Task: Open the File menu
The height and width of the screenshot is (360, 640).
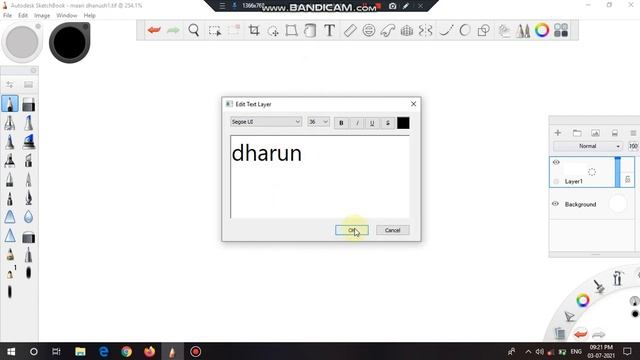Action: coord(7,16)
